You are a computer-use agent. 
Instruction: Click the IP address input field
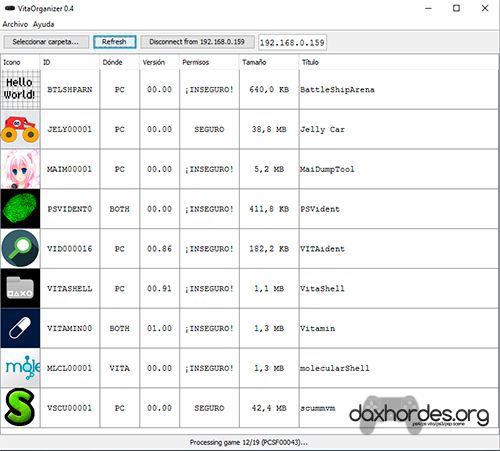point(292,42)
